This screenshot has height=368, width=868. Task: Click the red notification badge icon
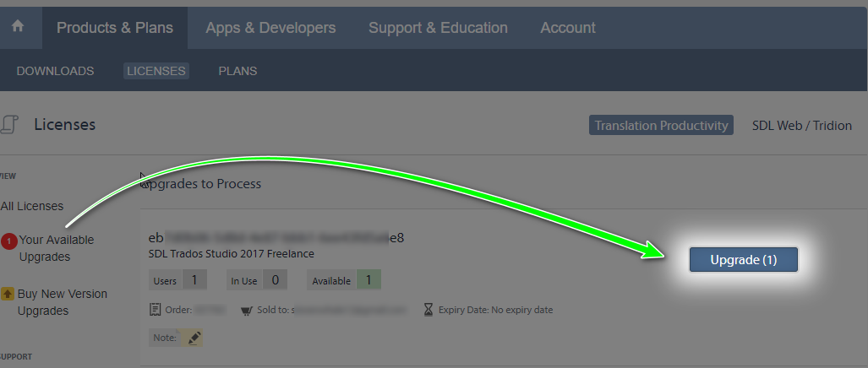click(x=8, y=241)
